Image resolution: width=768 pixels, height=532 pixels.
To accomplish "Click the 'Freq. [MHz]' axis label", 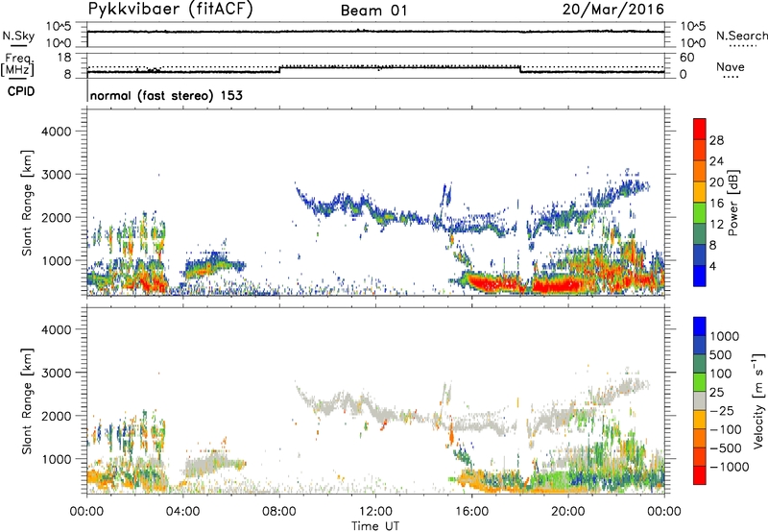I will pyautogui.click(x=17, y=65).
